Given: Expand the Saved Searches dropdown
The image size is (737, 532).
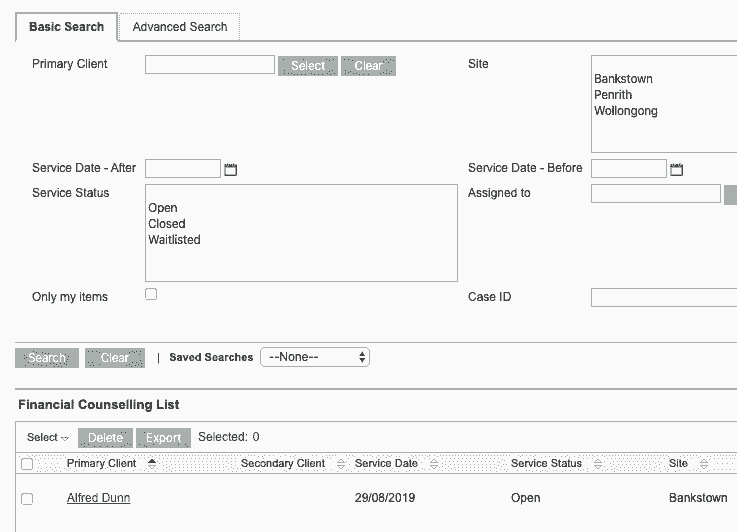Looking at the screenshot, I should (315, 357).
